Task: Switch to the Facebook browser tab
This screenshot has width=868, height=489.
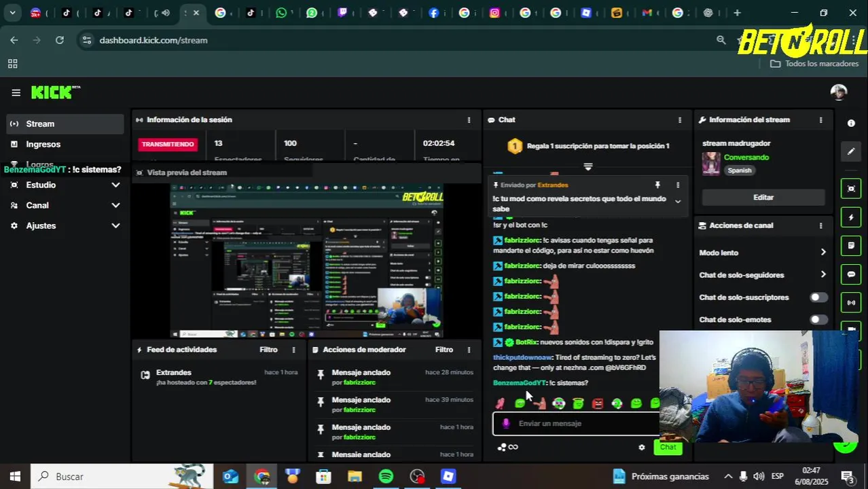Action: tap(433, 13)
